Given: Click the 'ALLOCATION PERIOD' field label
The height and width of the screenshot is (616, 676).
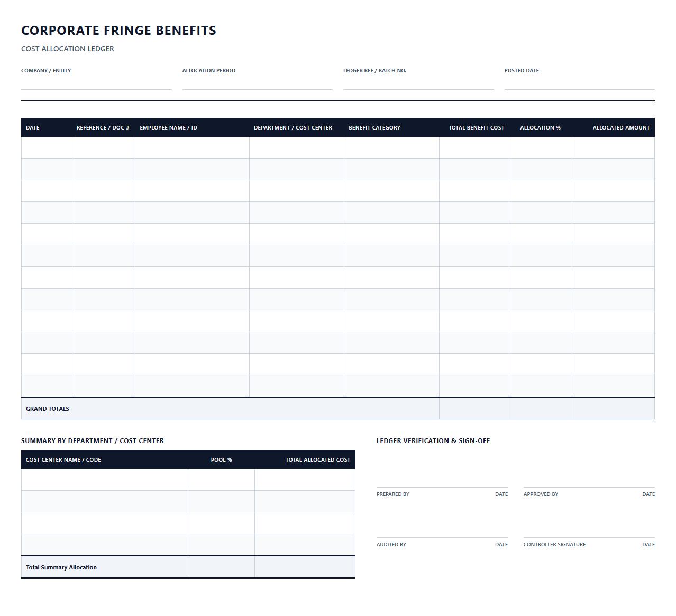Looking at the screenshot, I should [209, 70].
